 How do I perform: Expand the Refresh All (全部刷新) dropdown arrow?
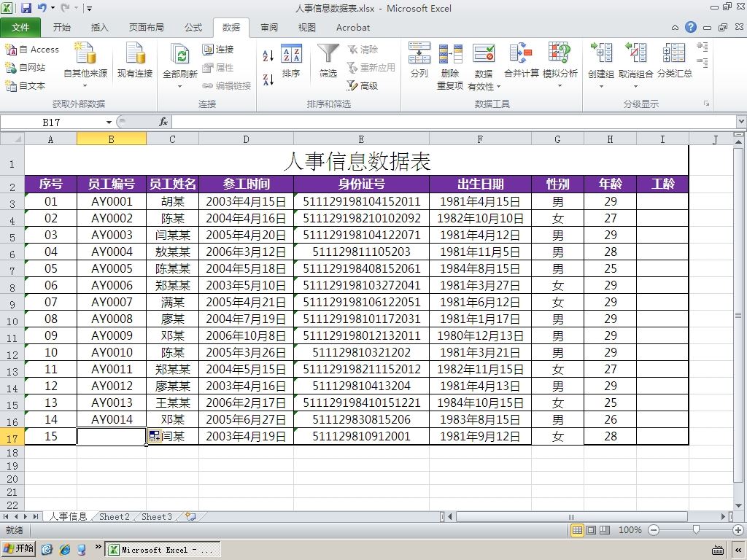(179, 87)
